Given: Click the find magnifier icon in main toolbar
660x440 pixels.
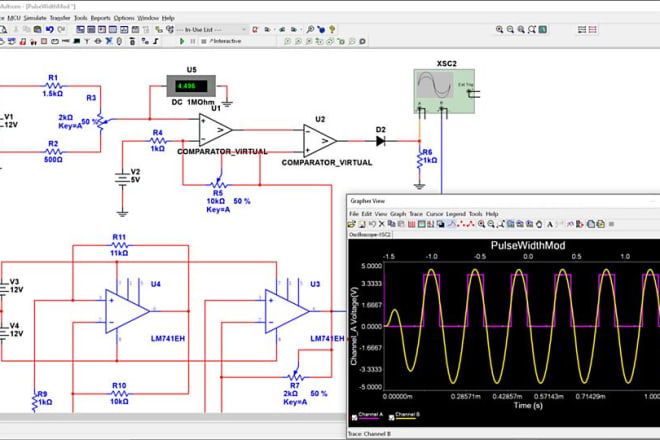Looking at the screenshot, I should click(x=310, y=29).
